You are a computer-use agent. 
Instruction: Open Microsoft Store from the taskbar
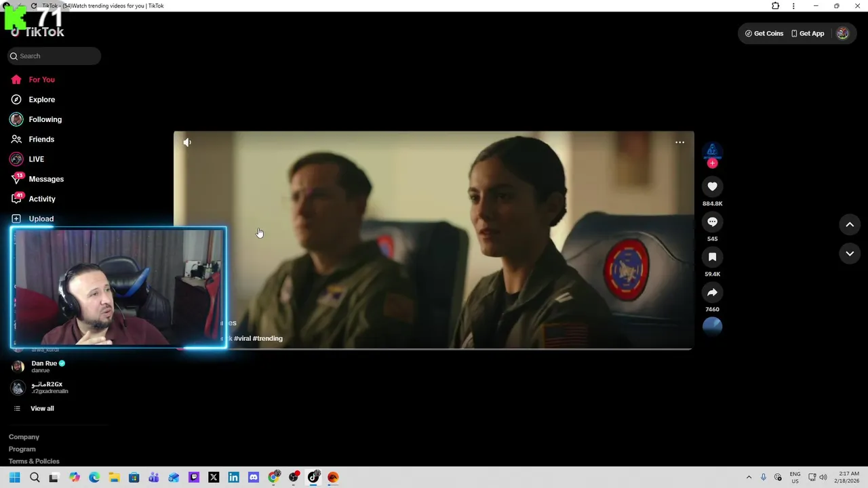click(134, 477)
